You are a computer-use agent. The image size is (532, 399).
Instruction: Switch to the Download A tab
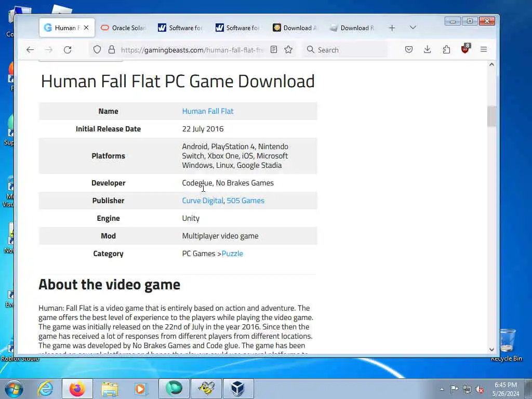click(x=295, y=28)
